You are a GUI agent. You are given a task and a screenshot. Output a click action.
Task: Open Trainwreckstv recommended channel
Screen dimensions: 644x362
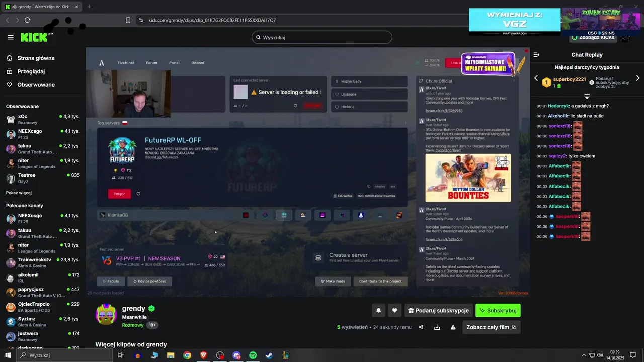[42, 263]
